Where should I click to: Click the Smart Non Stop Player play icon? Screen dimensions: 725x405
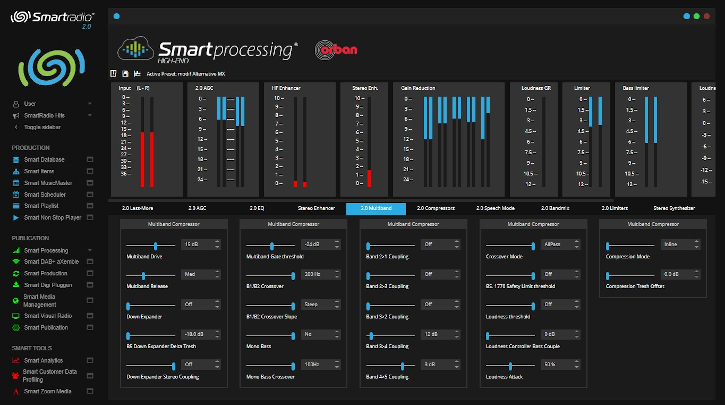[16, 217]
